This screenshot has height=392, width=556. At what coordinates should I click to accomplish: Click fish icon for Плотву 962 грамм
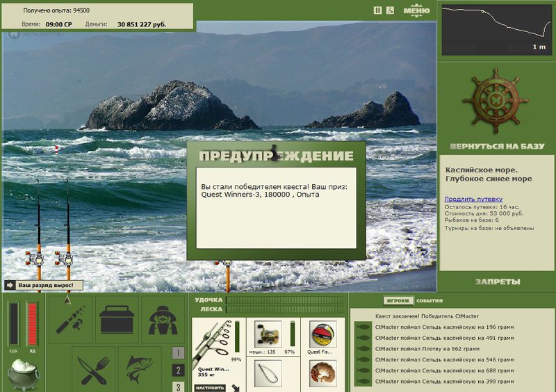coord(363,349)
